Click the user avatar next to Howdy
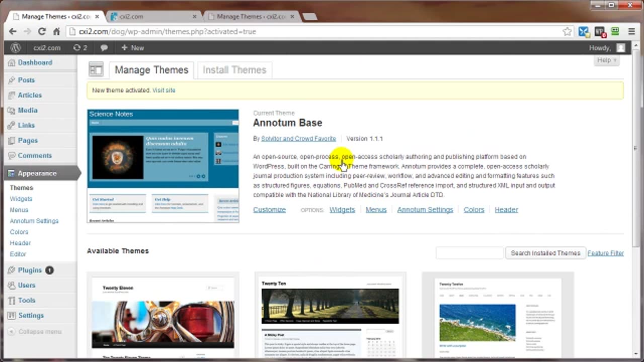Viewport: 644px width, 362px height. click(x=621, y=48)
